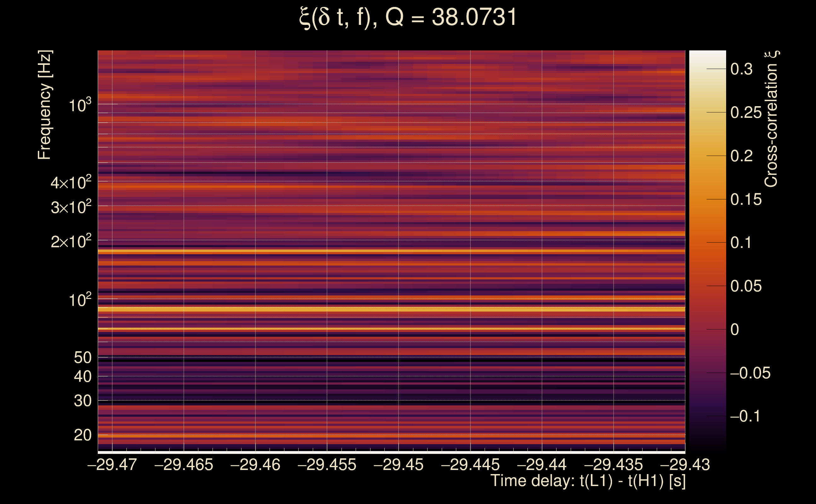The height and width of the screenshot is (504, 816).
Task: Click the 4×10^2 frequency tick label
Action: pyautogui.click(x=71, y=183)
